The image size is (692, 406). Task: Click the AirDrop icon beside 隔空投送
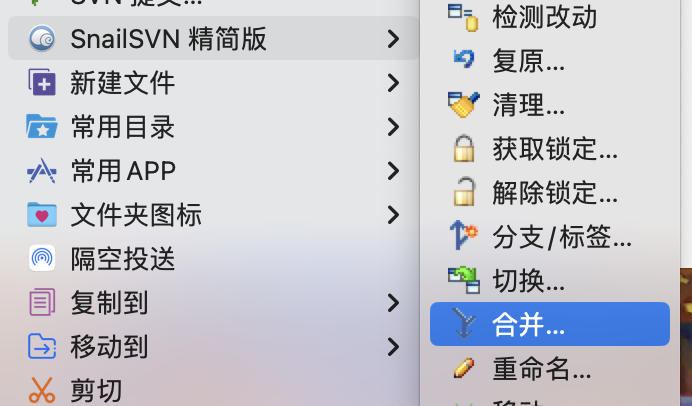click(42, 258)
